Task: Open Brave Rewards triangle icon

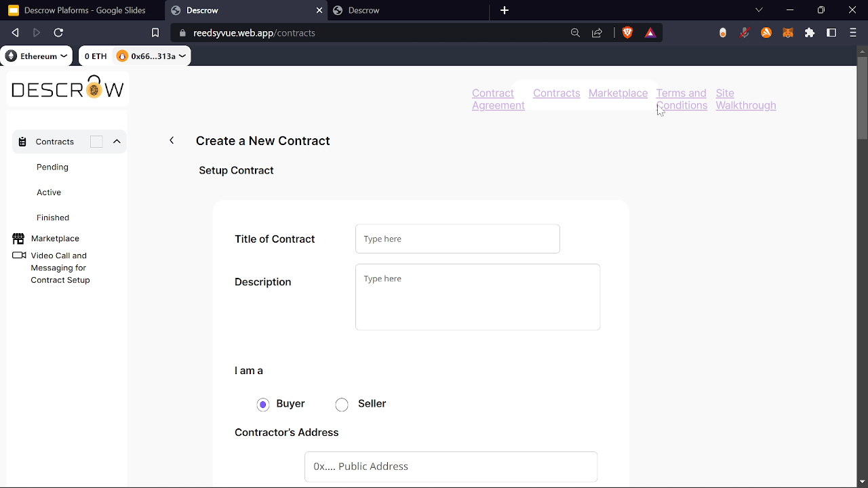Action: [650, 33]
